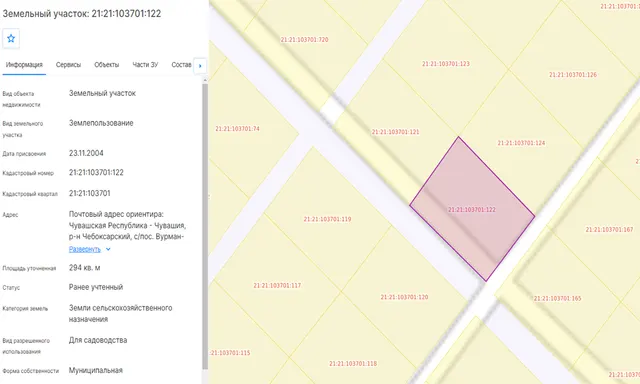Select the highlighted parcel 21:21:103701:122 on map
This screenshot has width=640, height=384.
click(472, 209)
